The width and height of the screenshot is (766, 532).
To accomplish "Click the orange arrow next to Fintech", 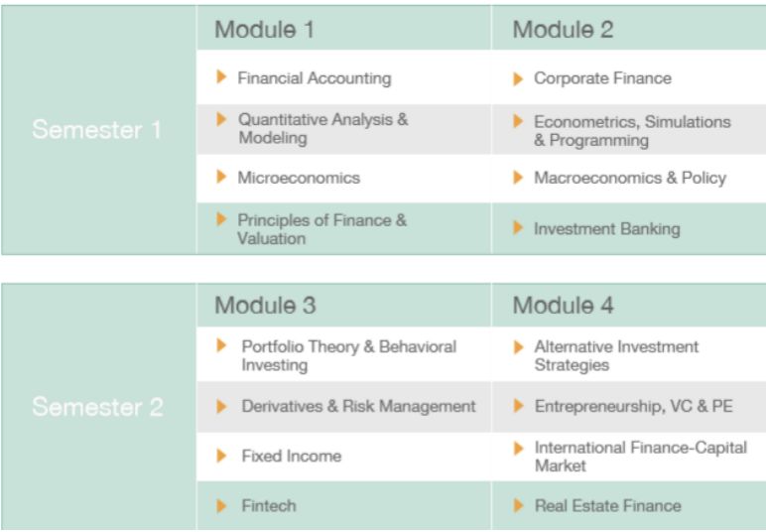I will [x=221, y=505].
